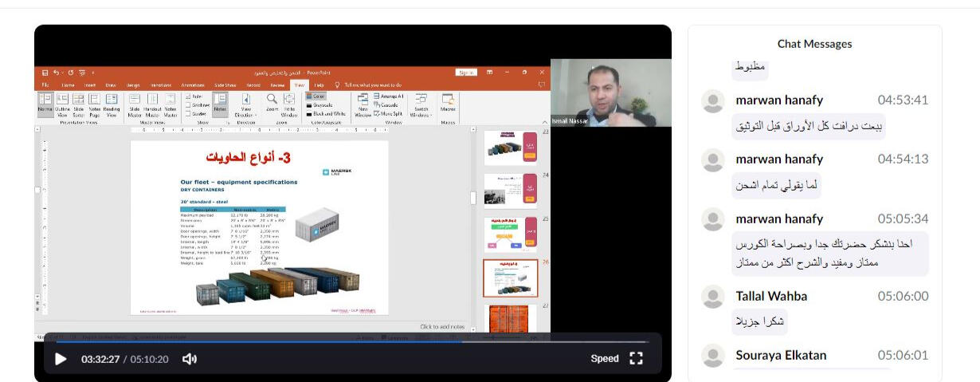Select the orange container slide thumbnail
This screenshot has width=980, height=382.
click(510, 317)
